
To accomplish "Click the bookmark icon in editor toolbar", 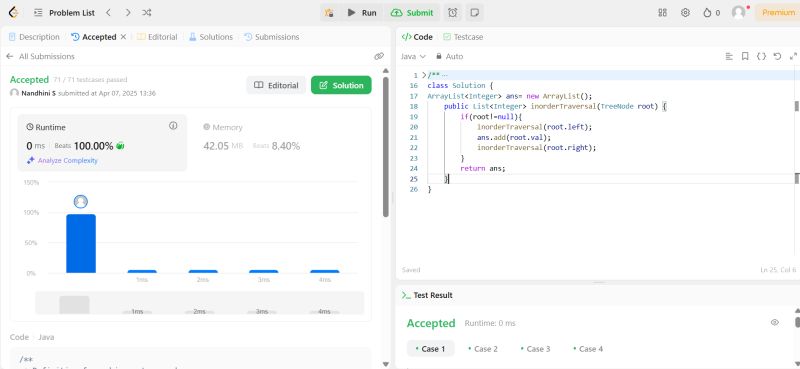I will pos(745,56).
